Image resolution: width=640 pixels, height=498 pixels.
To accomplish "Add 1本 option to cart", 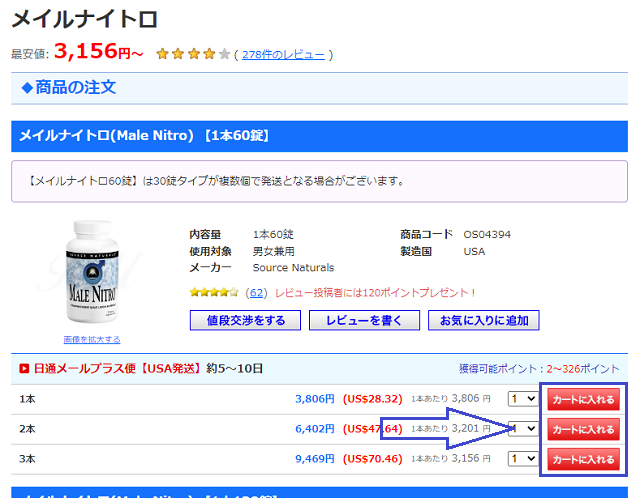I will coord(583,399).
